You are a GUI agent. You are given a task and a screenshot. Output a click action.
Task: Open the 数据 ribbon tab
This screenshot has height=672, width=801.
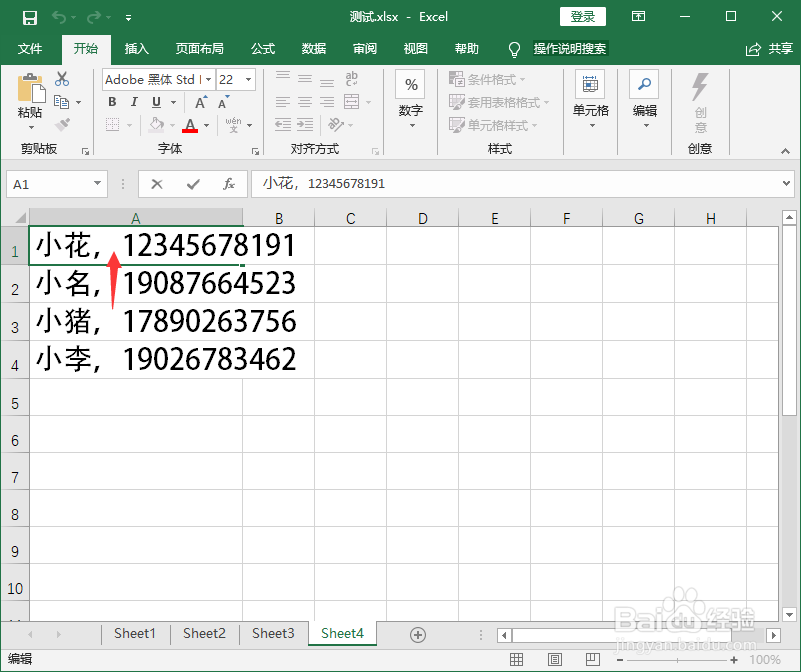(x=313, y=48)
